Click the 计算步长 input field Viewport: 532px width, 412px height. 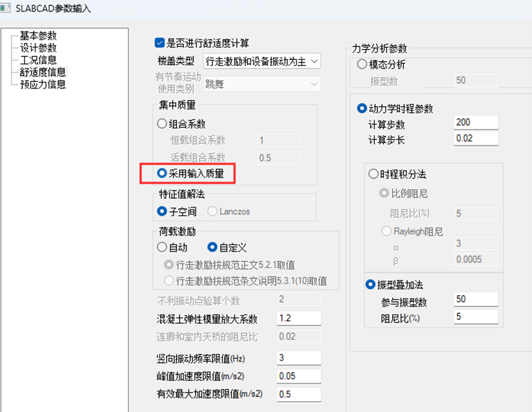click(x=476, y=138)
